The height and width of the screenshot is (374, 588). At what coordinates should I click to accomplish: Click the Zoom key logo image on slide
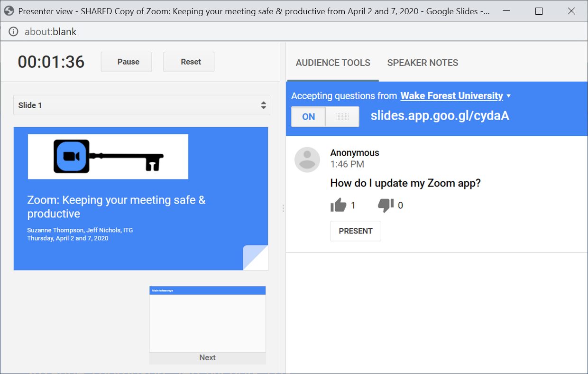tap(108, 157)
